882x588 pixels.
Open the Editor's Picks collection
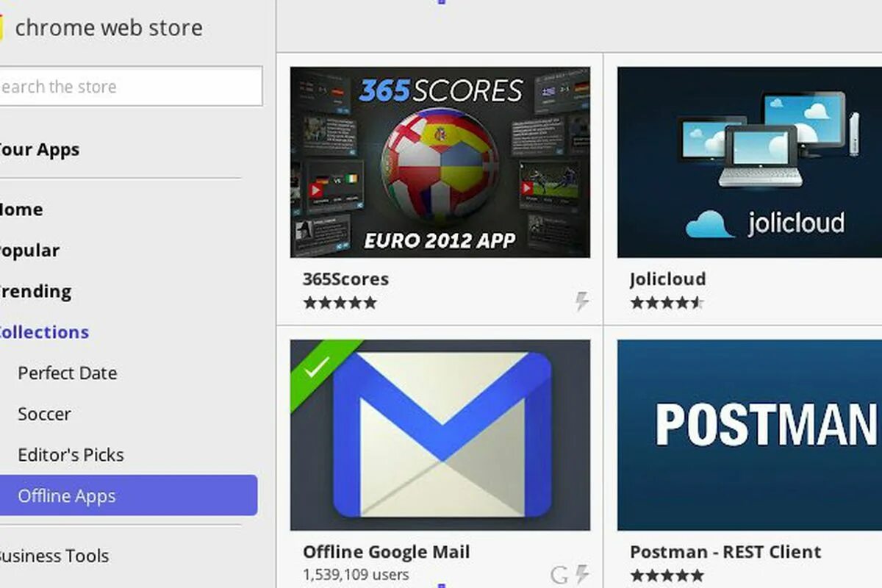(x=71, y=455)
